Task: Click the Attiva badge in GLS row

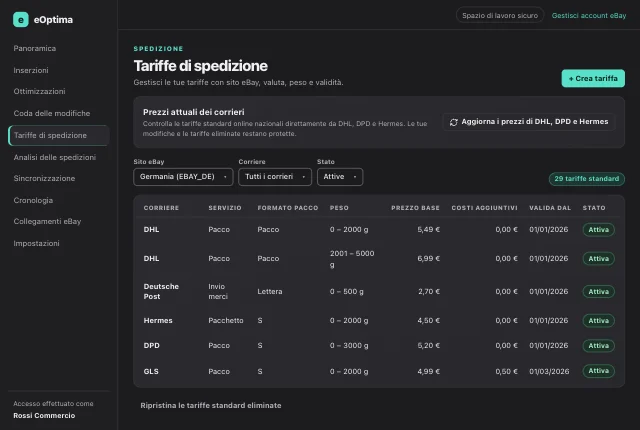Action: pos(598,371)
